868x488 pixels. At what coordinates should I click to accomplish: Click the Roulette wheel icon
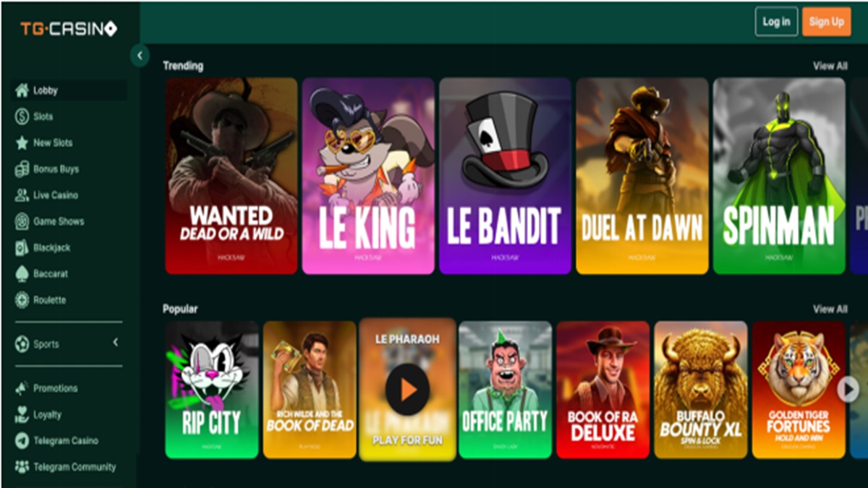click(22, 300)
